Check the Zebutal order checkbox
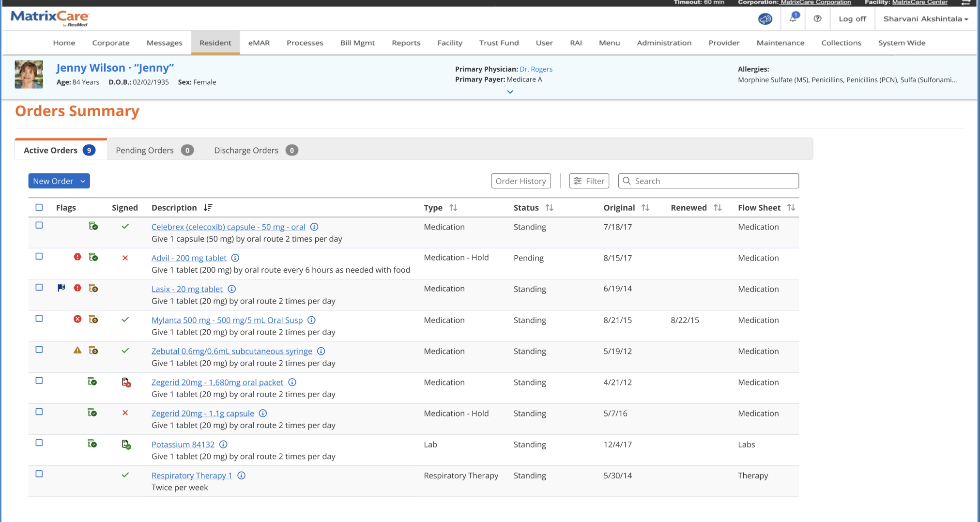Screen dimensions: 980x522 [39, 349]
